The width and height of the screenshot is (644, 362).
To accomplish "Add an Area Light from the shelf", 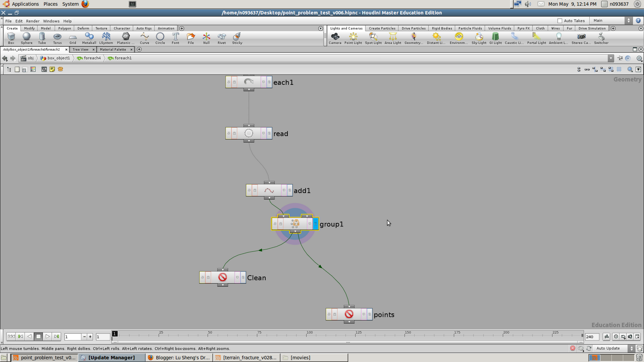I will (393, 38).
